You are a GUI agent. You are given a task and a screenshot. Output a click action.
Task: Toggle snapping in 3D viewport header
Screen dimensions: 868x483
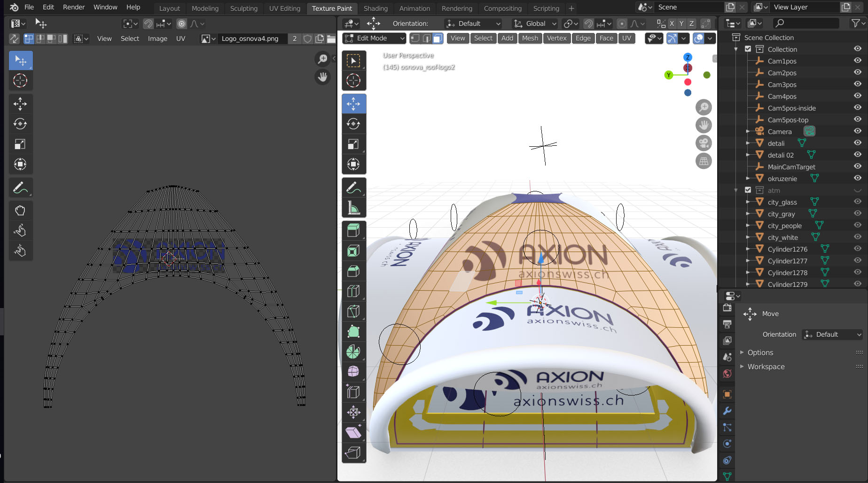588,24
